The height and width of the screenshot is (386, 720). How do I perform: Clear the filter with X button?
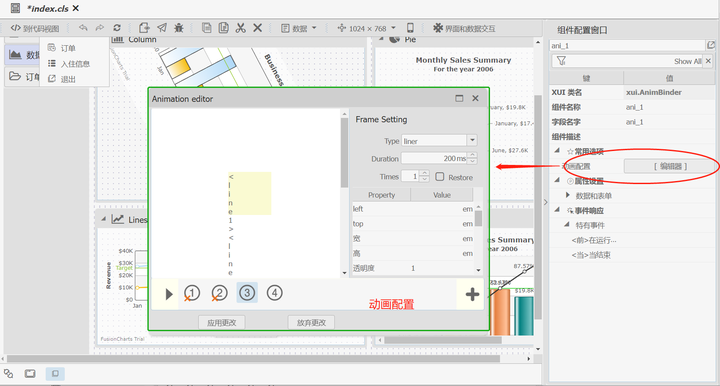coord(708,61)
